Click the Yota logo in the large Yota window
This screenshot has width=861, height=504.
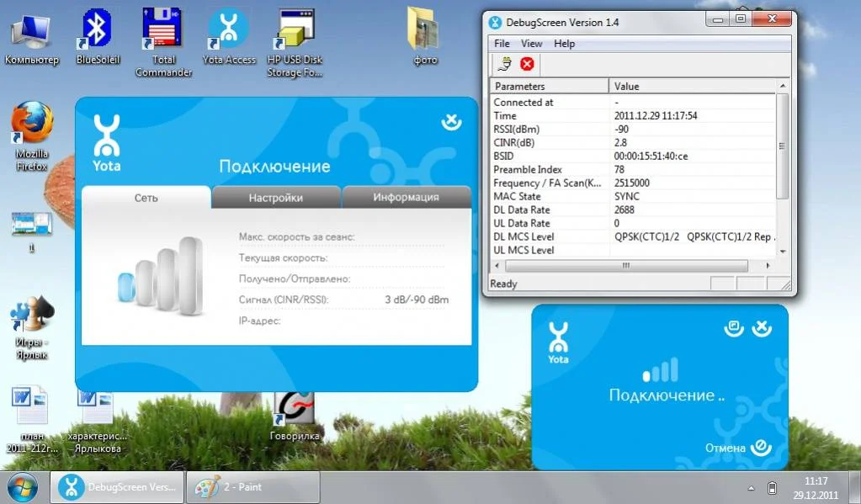(107, 143)
